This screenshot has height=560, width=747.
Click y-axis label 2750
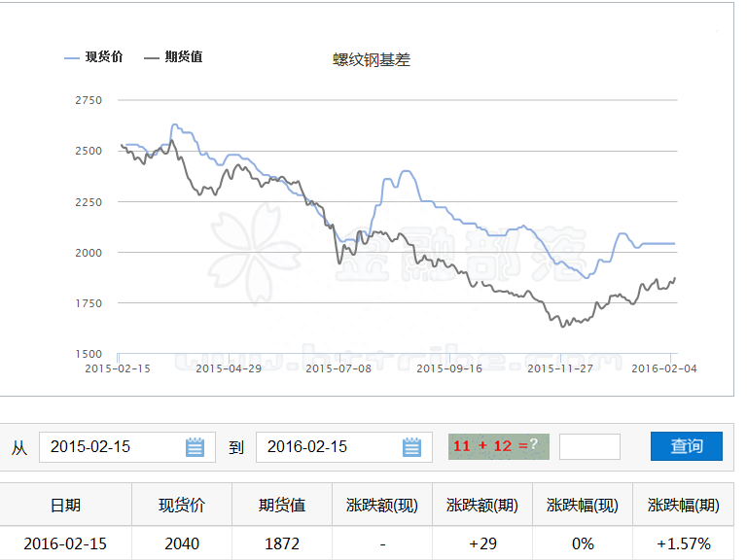(x=89, y=100)
